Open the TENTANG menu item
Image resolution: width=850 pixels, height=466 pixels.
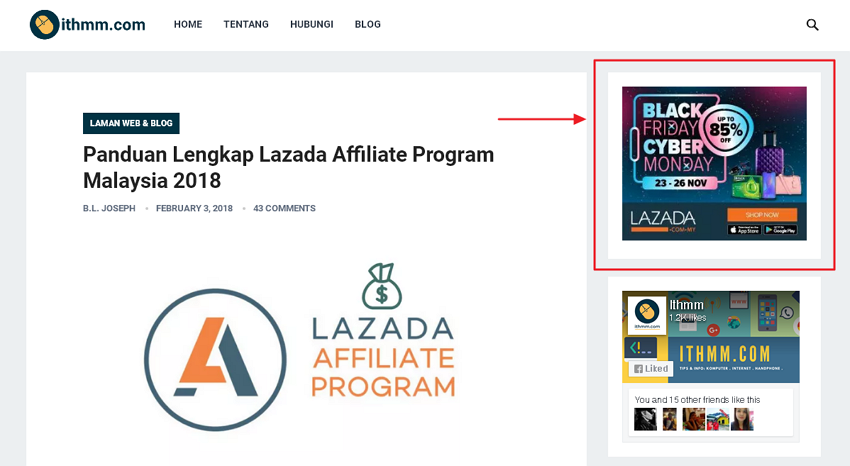[246, 24]
